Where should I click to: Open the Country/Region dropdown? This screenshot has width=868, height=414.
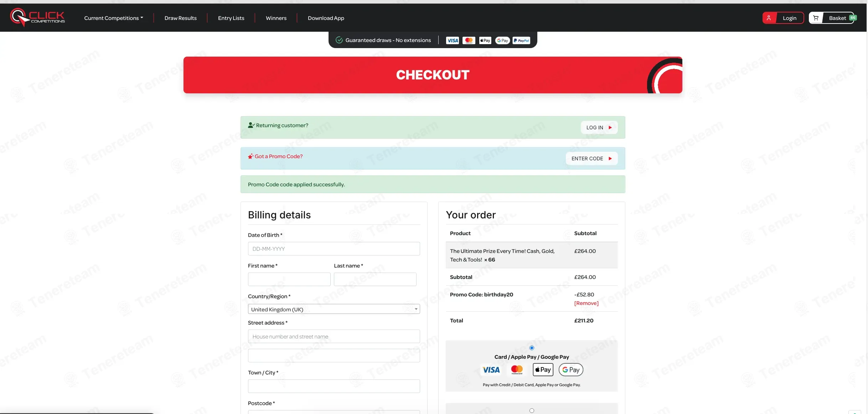(334, 309)
